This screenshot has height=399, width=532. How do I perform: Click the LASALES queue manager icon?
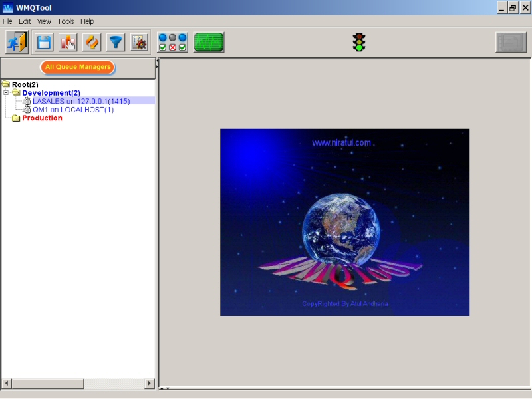point(27,101)
